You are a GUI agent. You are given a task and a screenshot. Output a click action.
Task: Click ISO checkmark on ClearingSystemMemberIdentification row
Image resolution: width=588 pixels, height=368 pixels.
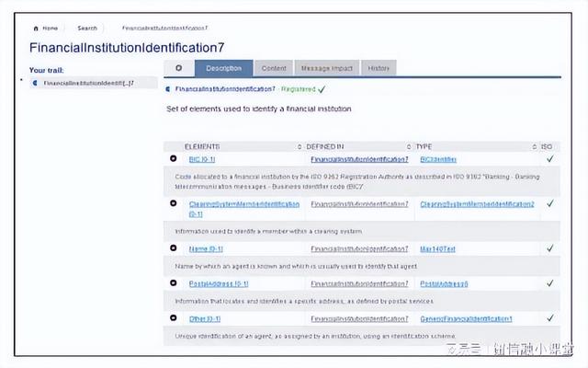(x=549, y=203)
